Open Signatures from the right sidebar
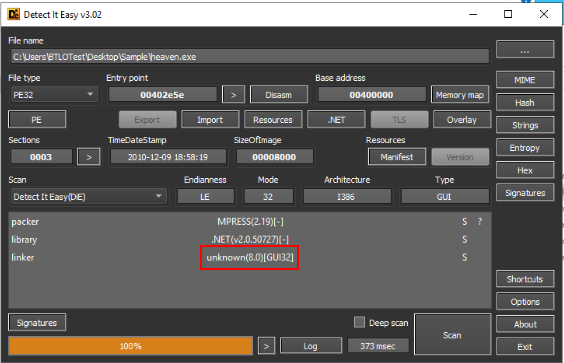 pos(525,193)
